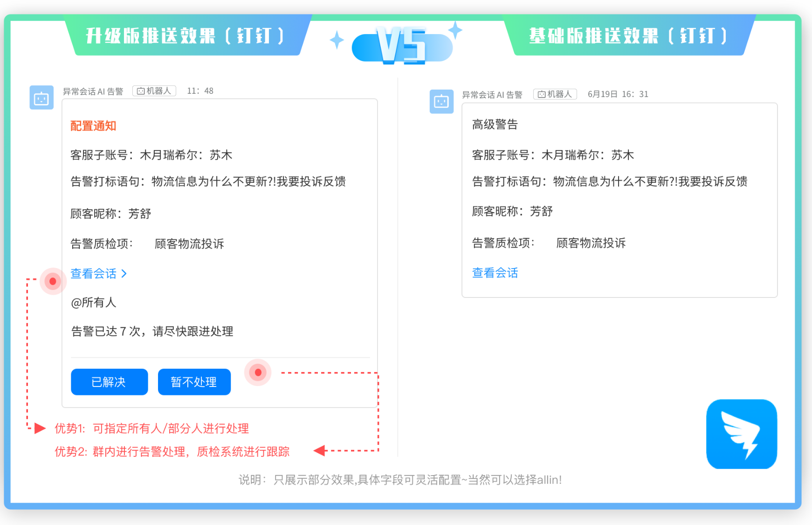Open 查看会话 link in upgraded message

[94, 274]
